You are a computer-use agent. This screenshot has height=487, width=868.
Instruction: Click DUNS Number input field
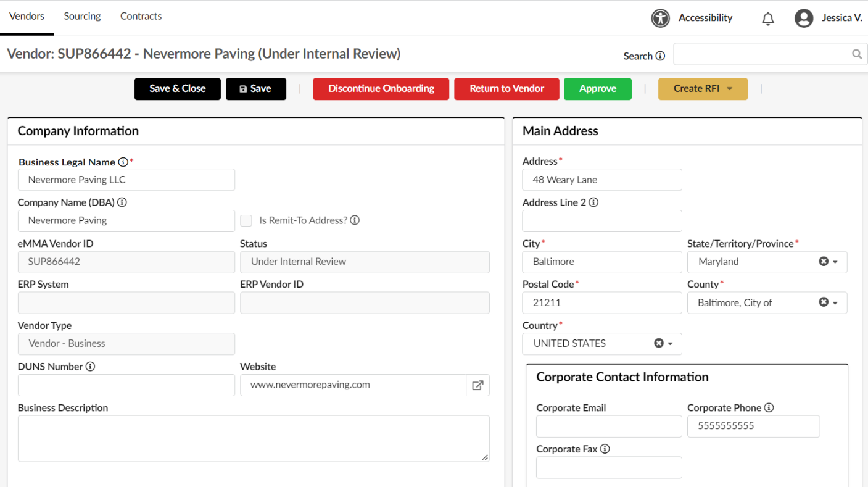pos(126,385)
